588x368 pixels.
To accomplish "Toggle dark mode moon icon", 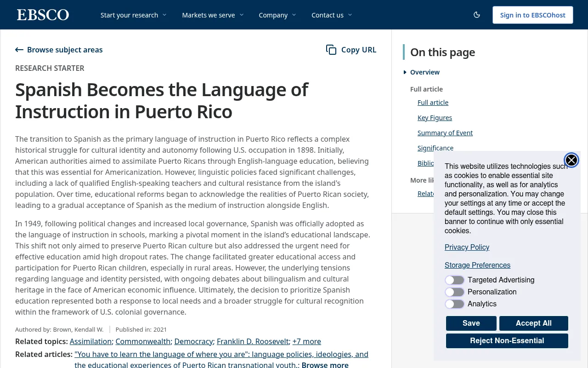I will (477, 15).
